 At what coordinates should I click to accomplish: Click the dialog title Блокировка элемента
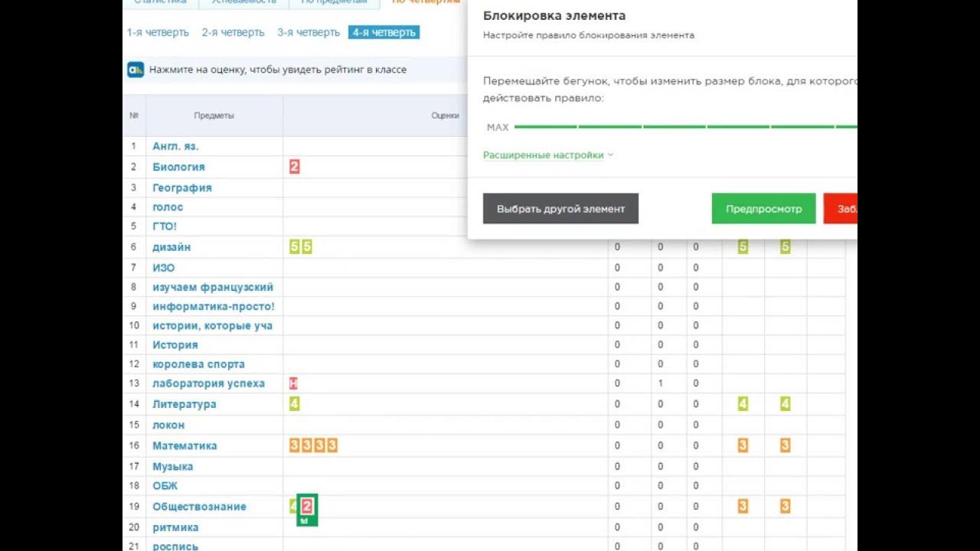(554, 15)
